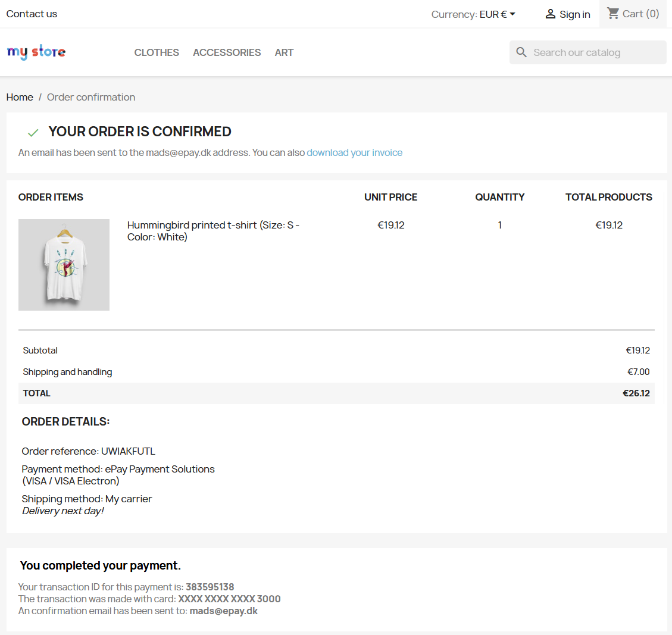Click the download your invoice link
The image size is (672, 635).
354,152
